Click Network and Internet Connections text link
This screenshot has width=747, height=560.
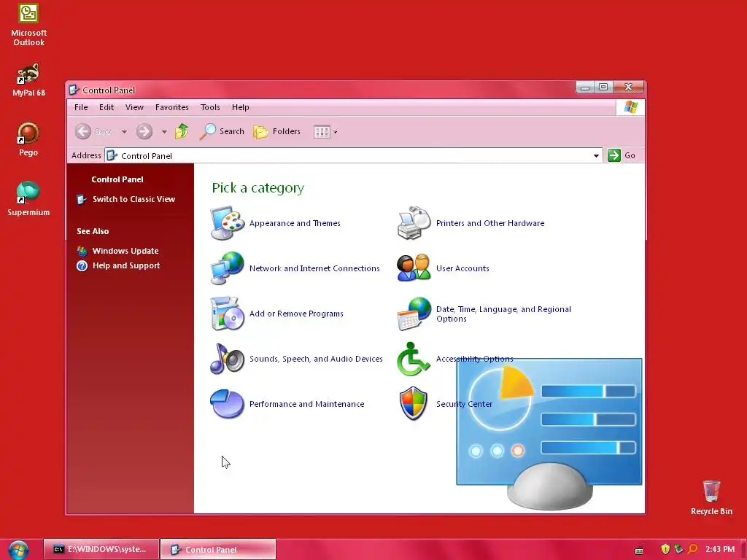pos(314,268)
